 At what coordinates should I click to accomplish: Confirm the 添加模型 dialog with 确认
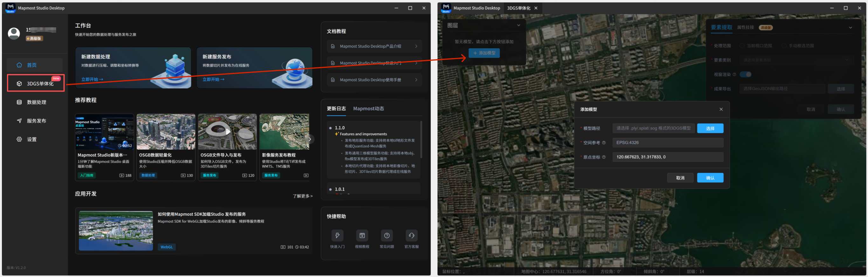(710, 178)
